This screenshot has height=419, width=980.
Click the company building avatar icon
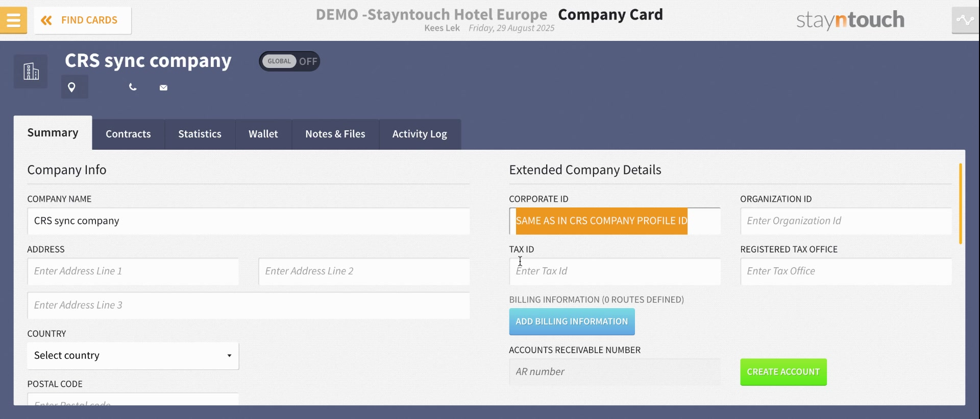[31, 72]
